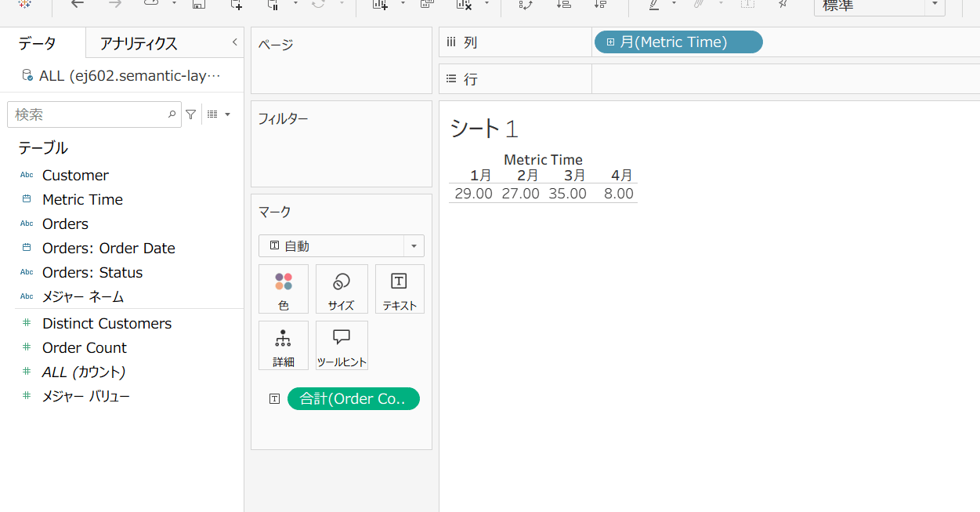Click the run update refresh icon

coord(318,4)
